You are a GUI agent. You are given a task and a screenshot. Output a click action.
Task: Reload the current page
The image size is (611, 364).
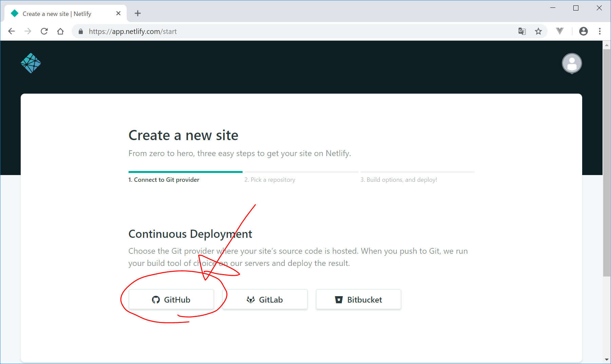(44, 31)
